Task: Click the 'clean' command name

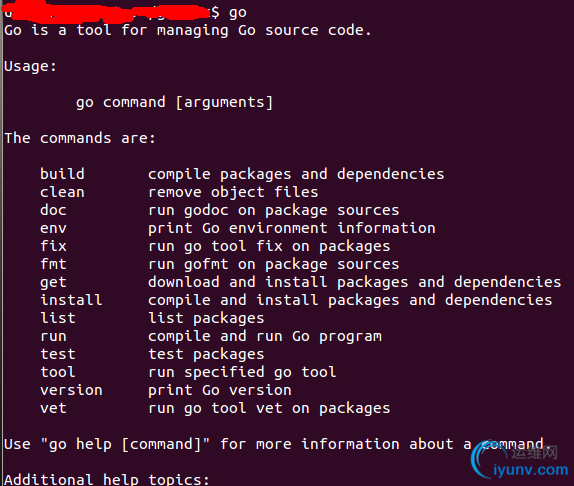Action: pos(62,192)
